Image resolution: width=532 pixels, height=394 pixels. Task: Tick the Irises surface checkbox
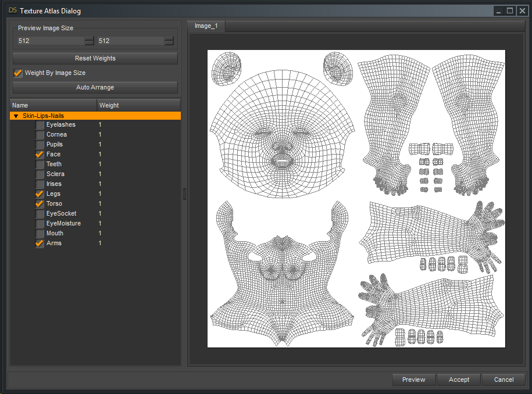coord(40,184)
